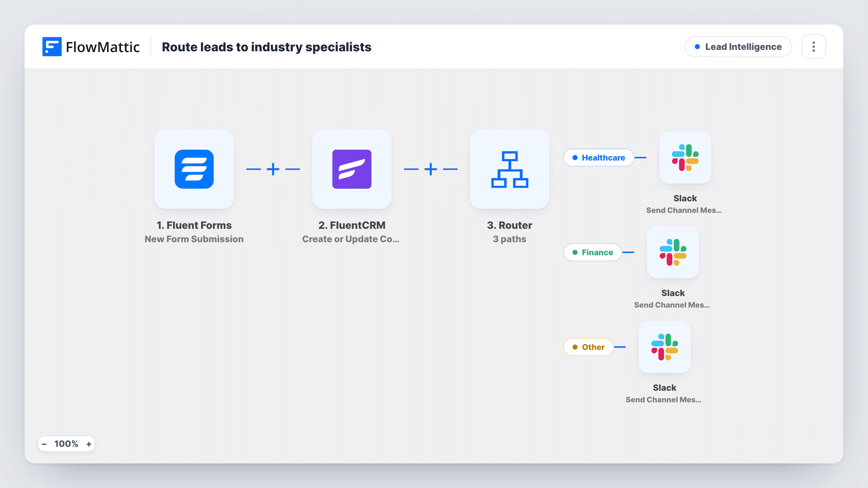The height and width of the screenshot is (488, 868).
Task: Click the 100% zoom level value
Action: 66,444
